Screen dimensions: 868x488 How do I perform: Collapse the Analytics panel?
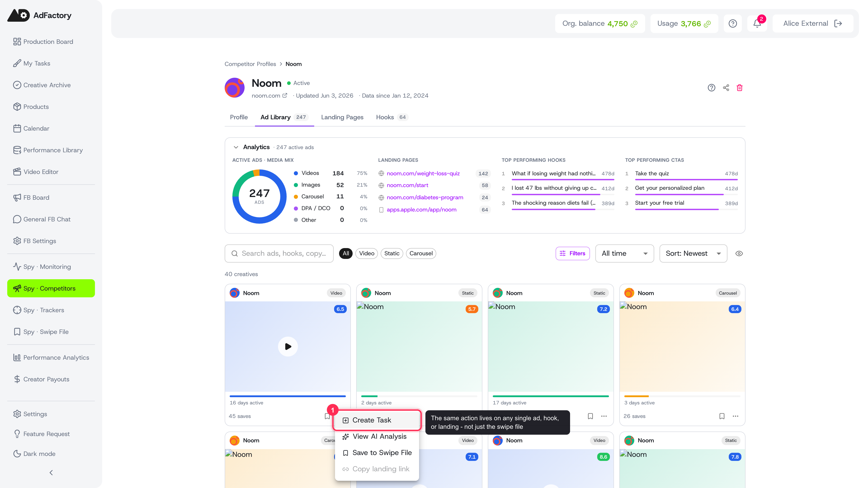click(x=236, y=147)
